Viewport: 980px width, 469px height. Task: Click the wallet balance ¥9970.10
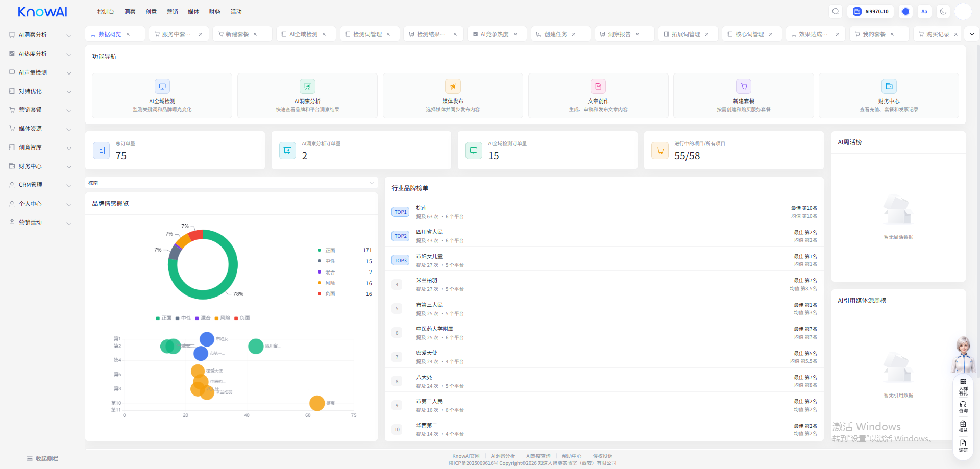[871, 11]
